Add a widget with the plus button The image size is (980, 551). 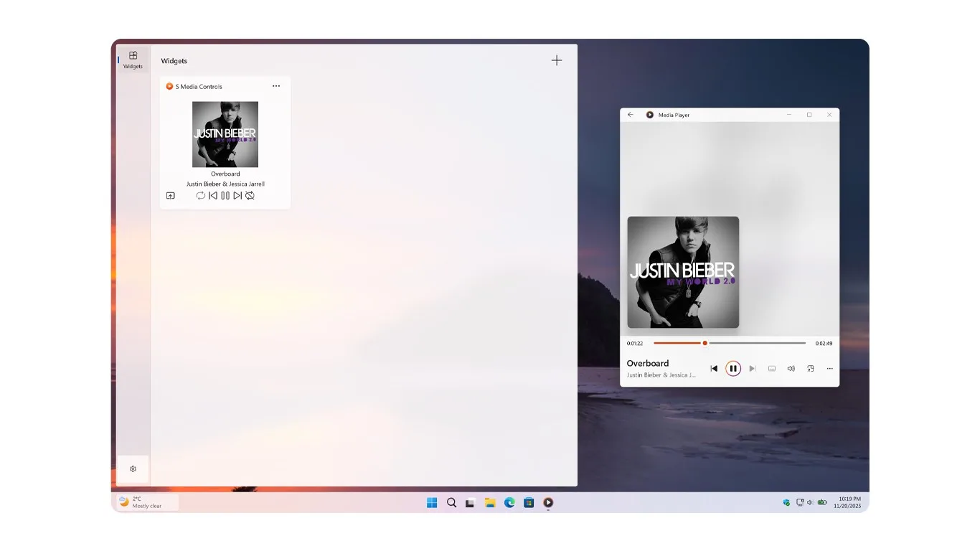click(x=557, y=60)
